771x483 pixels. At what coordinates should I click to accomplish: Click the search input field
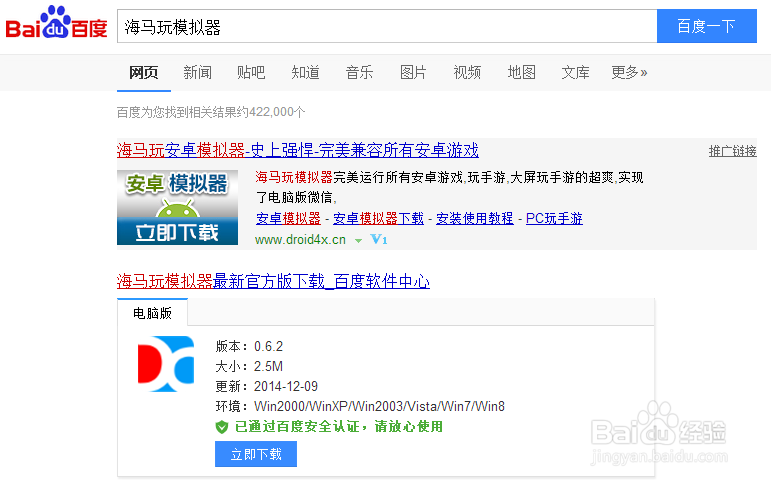coord(387,26)
